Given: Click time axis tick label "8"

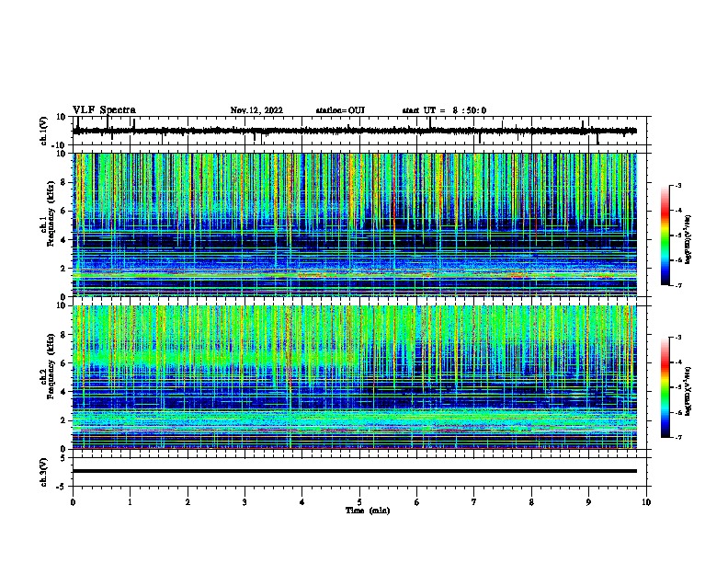Looking at the screenshot, I should pos(531,502).
